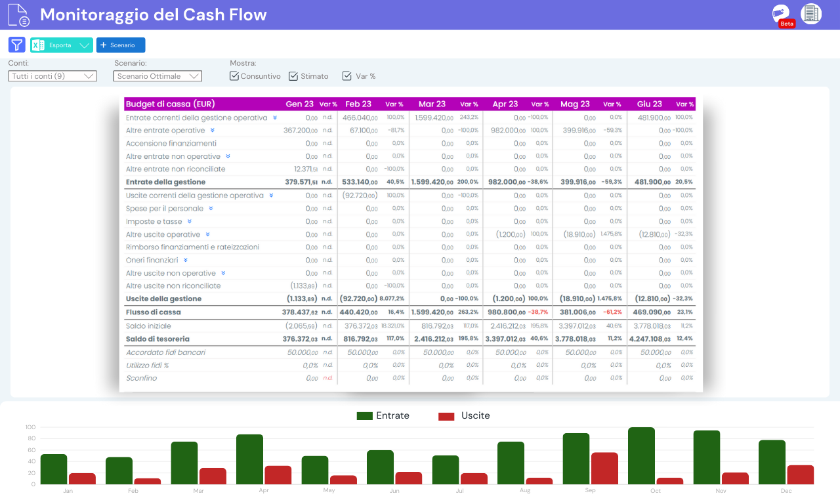Click the cash flow document icon in header
Image resolution: width=840 pixels, height=504 pixels.
(x=18, y=14)
